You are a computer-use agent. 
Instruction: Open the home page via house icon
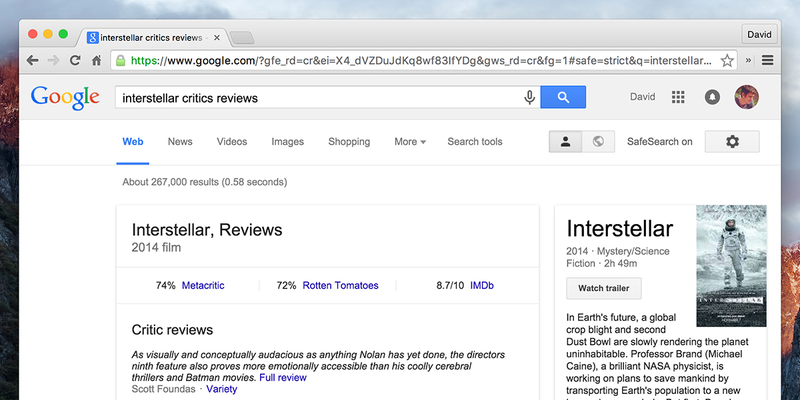pyautogui.click(x=96, y=61)
